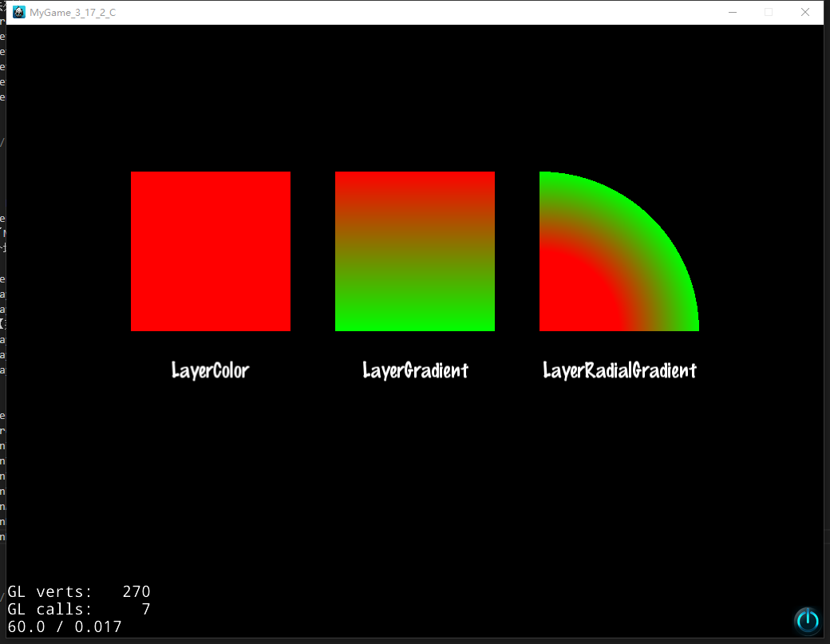The height and width of the screenshot is (644, 830).
Task: Click the GL calls 7 stat
Action: 79,609
